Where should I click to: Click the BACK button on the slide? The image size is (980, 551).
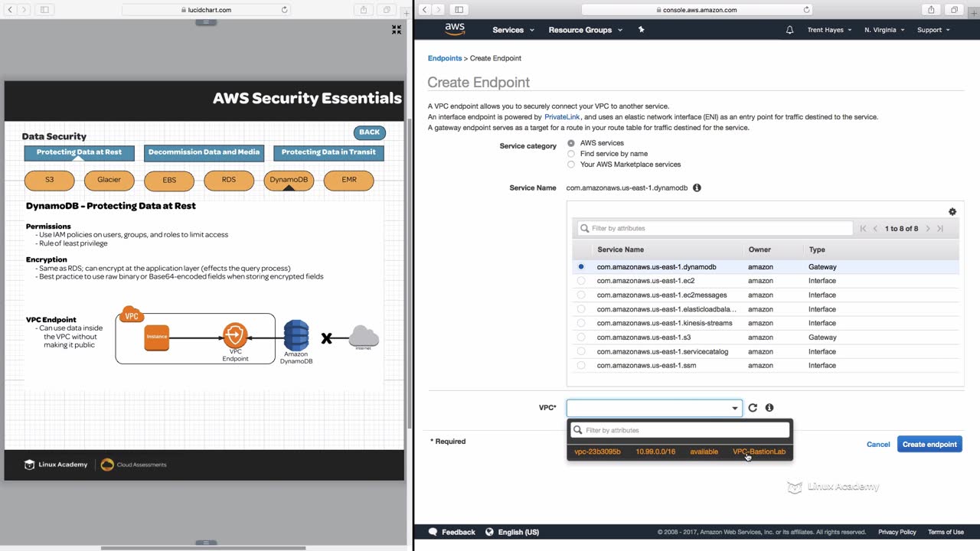pos(369,132)
